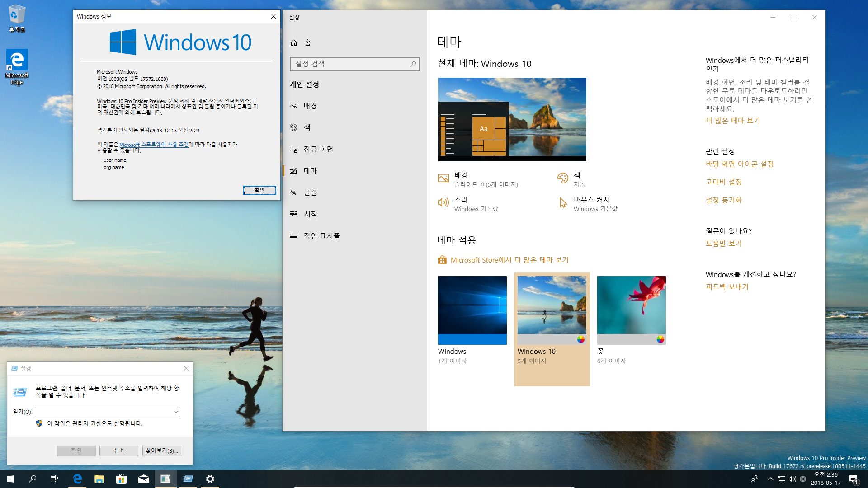Close the 실행 Run dialog
This screenshot has height=488, width=868.
(186, 368)
